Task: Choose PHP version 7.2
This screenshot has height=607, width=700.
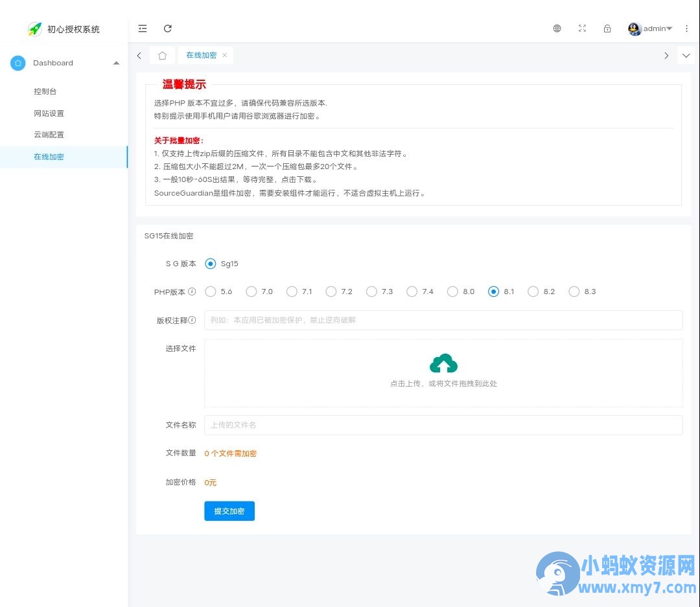Action: click(x=331, y=292)
